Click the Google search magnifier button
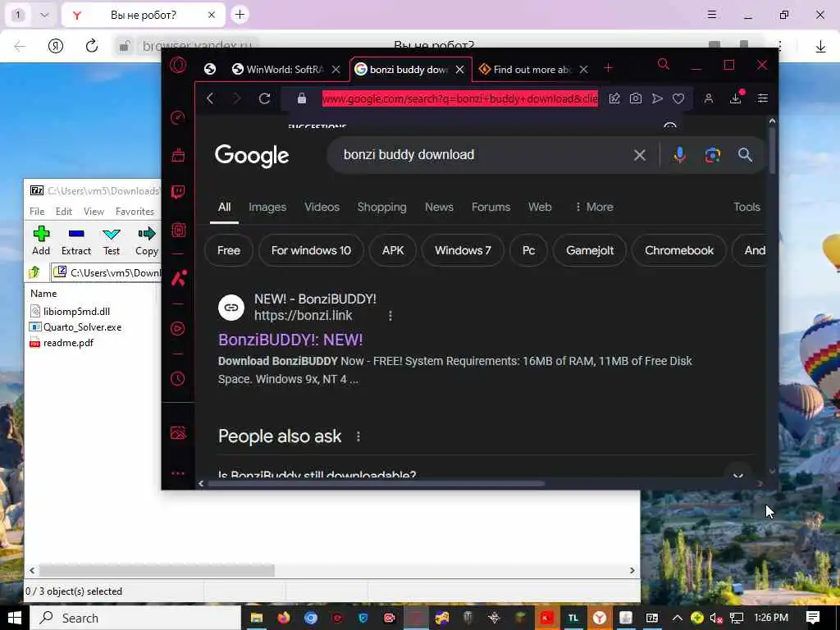840x630 pixels. coord(745,155)
